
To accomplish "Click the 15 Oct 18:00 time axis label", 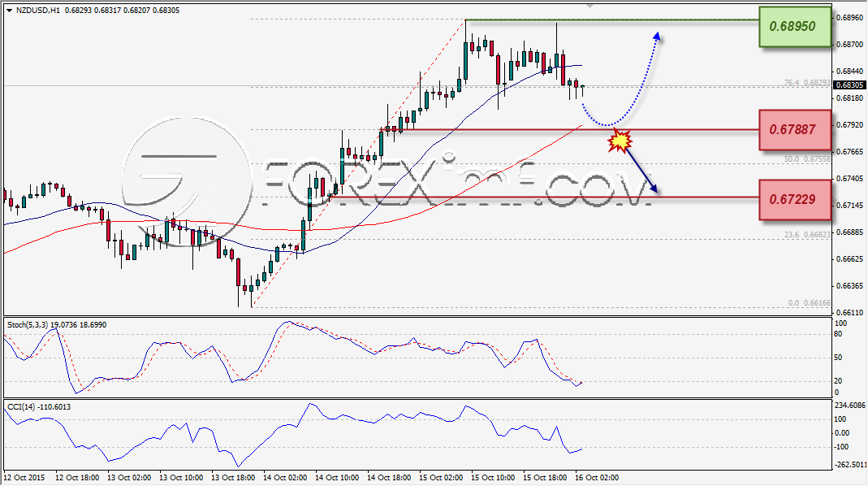I will 546,477.
